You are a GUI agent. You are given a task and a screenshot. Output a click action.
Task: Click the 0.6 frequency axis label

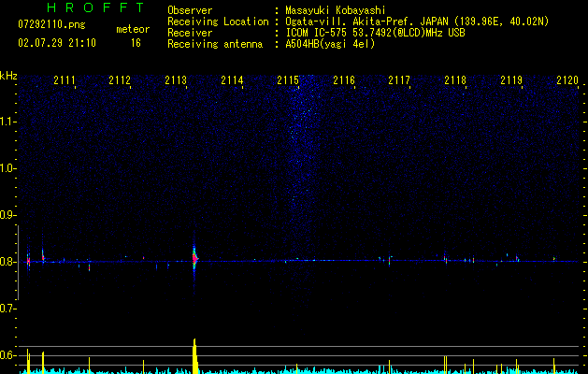(7, 355)
